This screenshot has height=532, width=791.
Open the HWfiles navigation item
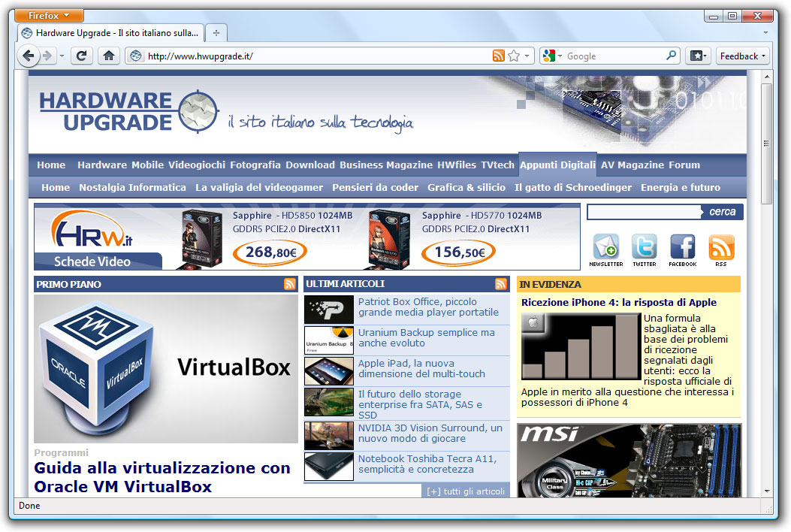pos(457,165)
